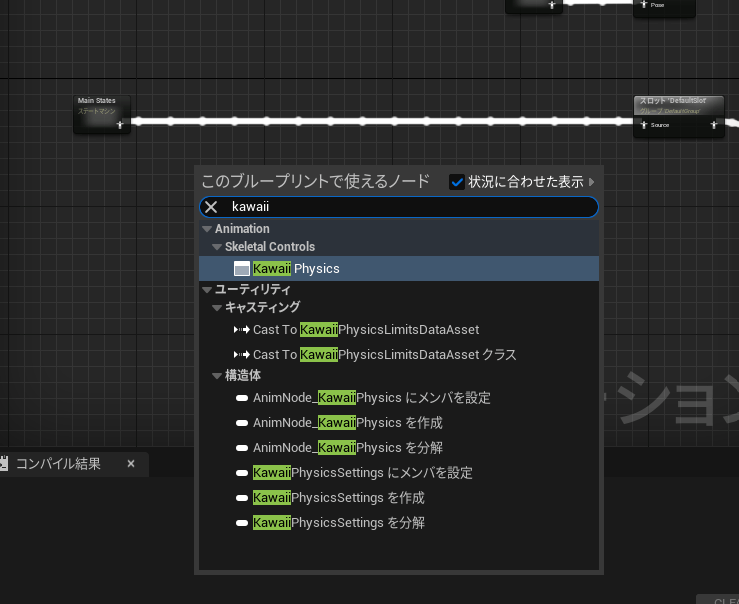Click pill icon of AnimNode_KawaiiPhysics を分解
This screenshot has height=604, width=739.
242,448
